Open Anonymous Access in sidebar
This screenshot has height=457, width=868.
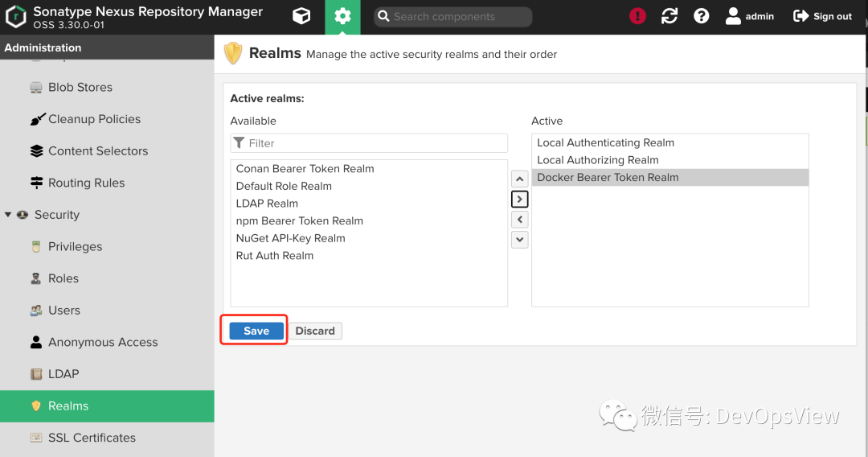[103, 342]
